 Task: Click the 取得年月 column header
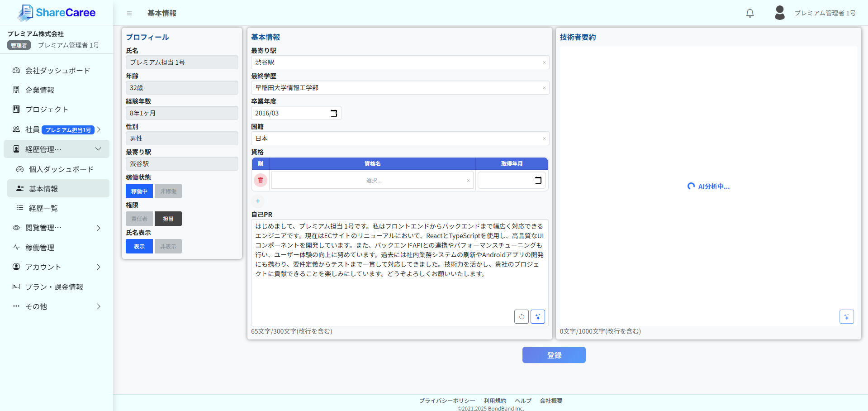pos(512,163)
